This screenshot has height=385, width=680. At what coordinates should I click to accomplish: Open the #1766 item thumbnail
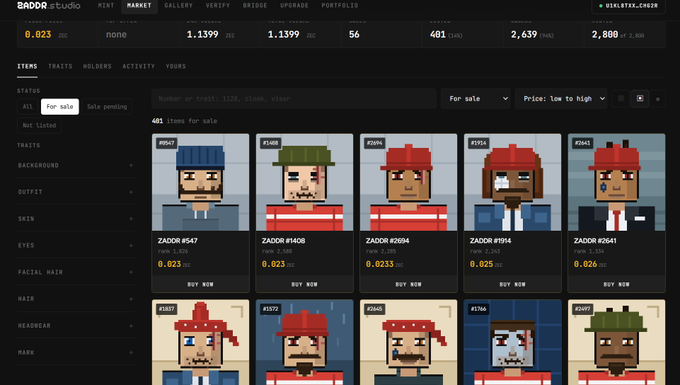pyautogui.click(x=513, y=343)
